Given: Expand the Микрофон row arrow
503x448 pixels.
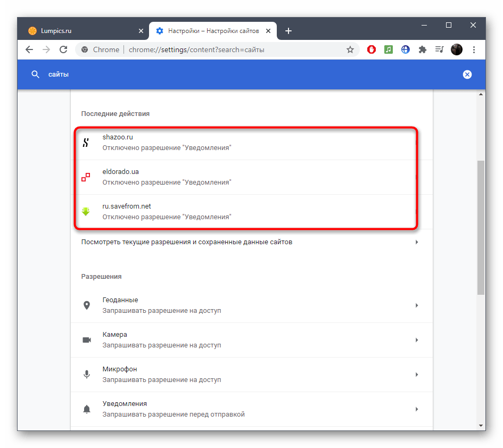Looking at the screenshot, I should (x=417, y=374).
